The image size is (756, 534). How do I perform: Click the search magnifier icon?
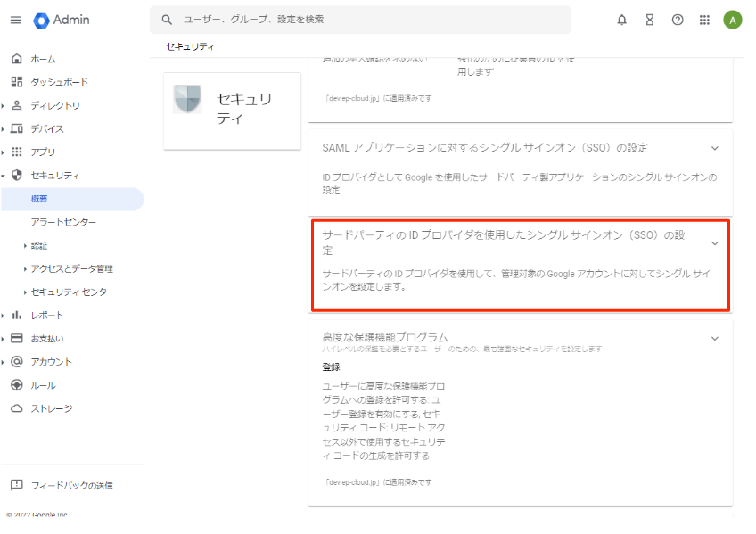167,20
